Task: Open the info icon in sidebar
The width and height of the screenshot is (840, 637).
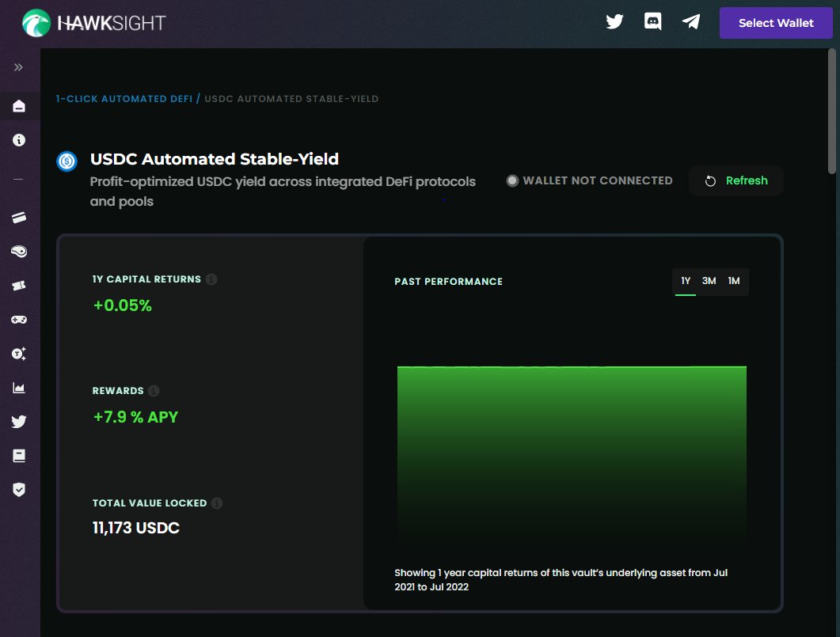Action: tap(19, 140)
